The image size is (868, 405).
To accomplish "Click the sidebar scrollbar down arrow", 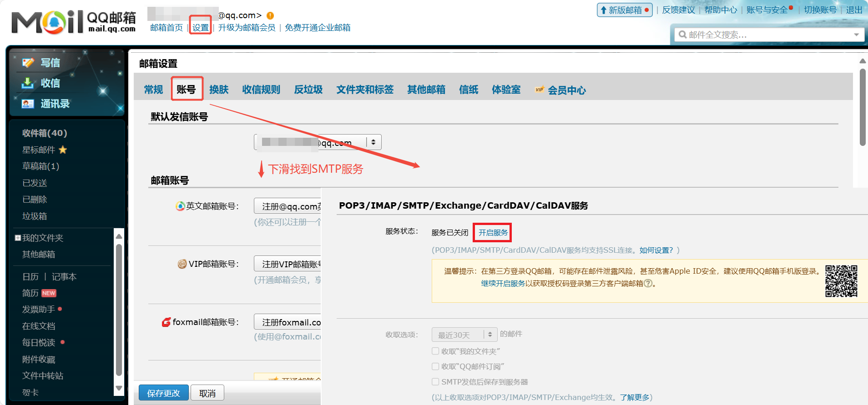I will pyautogui.click(x=119, y=389).
